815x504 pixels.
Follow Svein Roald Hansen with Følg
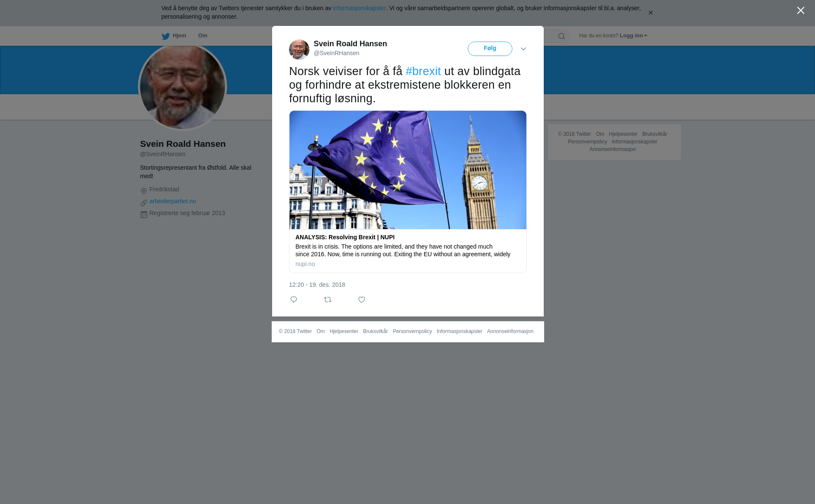point(490,49)
